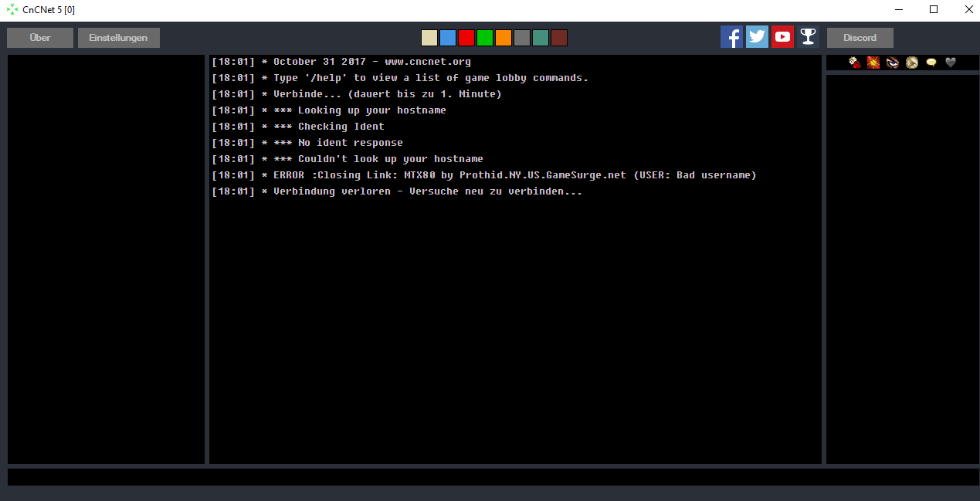This screenshot has width=980, height=501.
Task: Choose the orange color swatch
Action: (x=504, y=38)
